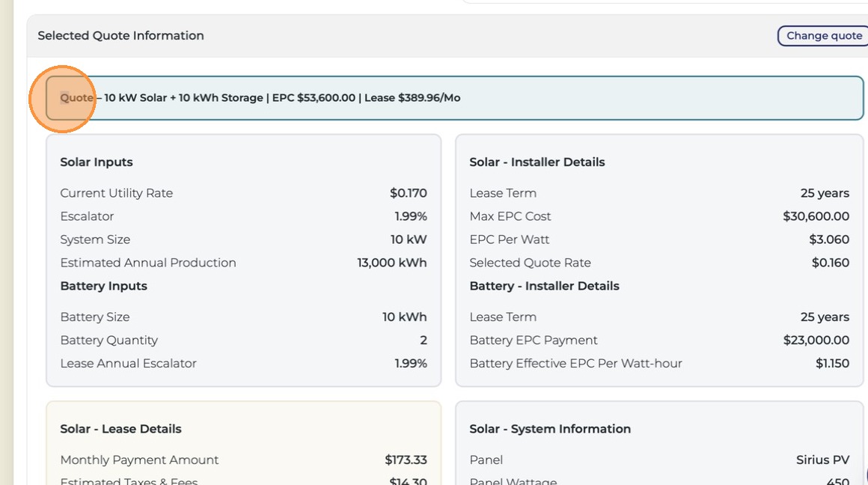Click the Selected Quote Information header

tap(120, 36)
